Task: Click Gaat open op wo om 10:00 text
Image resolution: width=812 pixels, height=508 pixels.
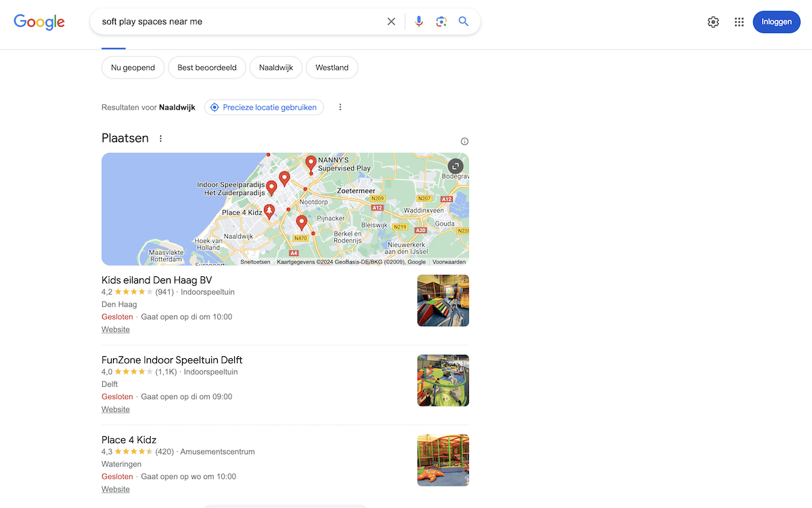Action: click(x=189, y=477)
